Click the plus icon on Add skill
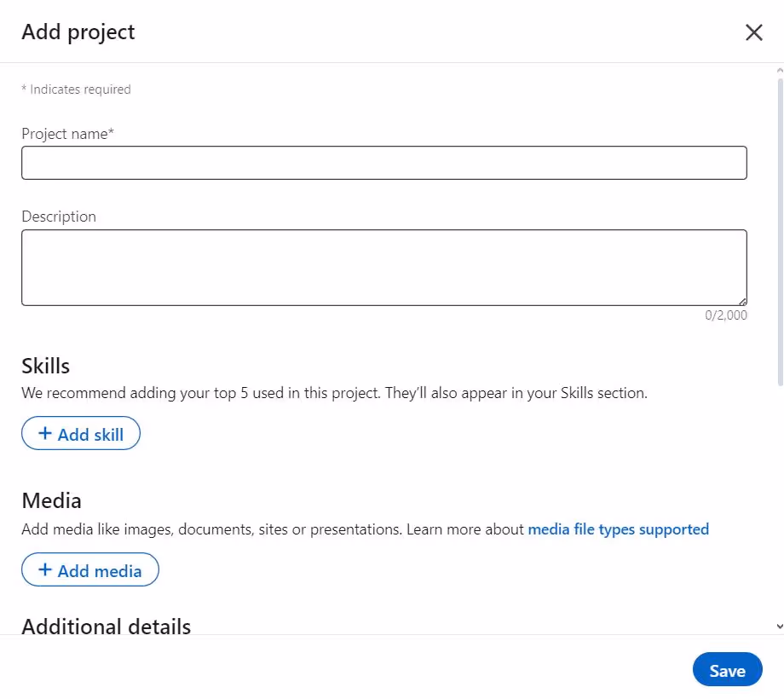Viewport: 784px width, 699px height. (45, 432)
